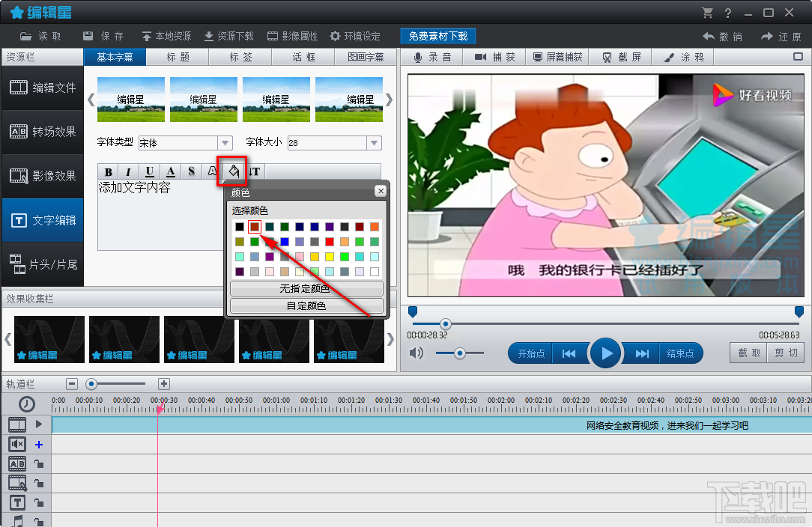Start 屏幕捕获 screen capture
Viewport: 812px width, 527px height.
pyautogui.click(x=558, y=57)
